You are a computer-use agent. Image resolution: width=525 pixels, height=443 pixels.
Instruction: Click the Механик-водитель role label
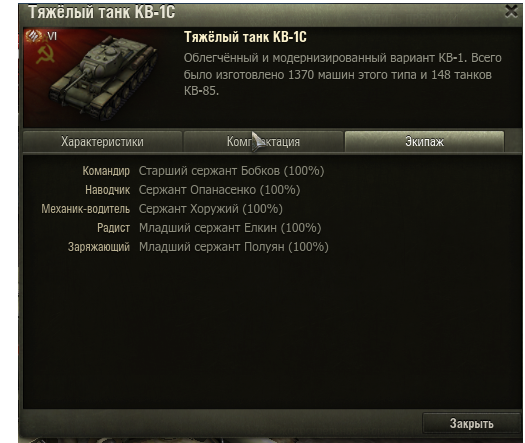coord(86,209)
